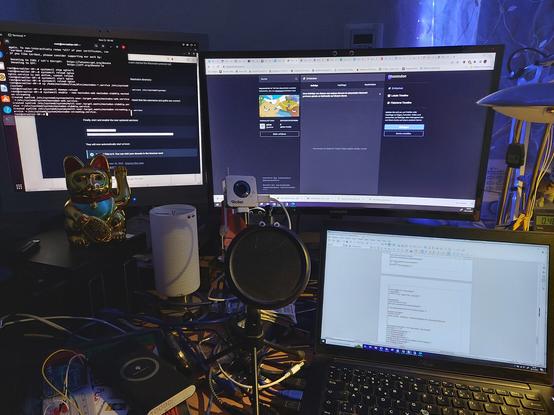Screen dimensions: 554x415
Task: Click the blue sign-in button in Mastodon
Action: (404, 127)
